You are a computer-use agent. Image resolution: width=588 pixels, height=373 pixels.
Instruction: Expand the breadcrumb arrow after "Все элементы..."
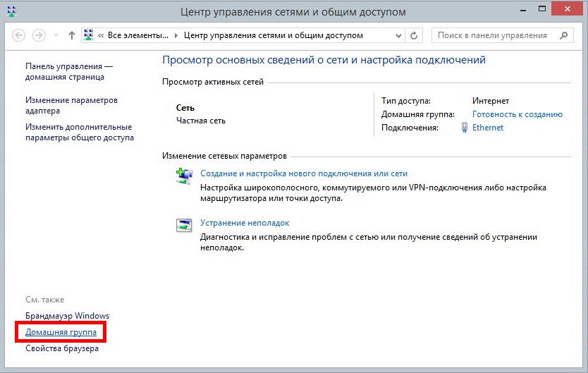point(176,36)
